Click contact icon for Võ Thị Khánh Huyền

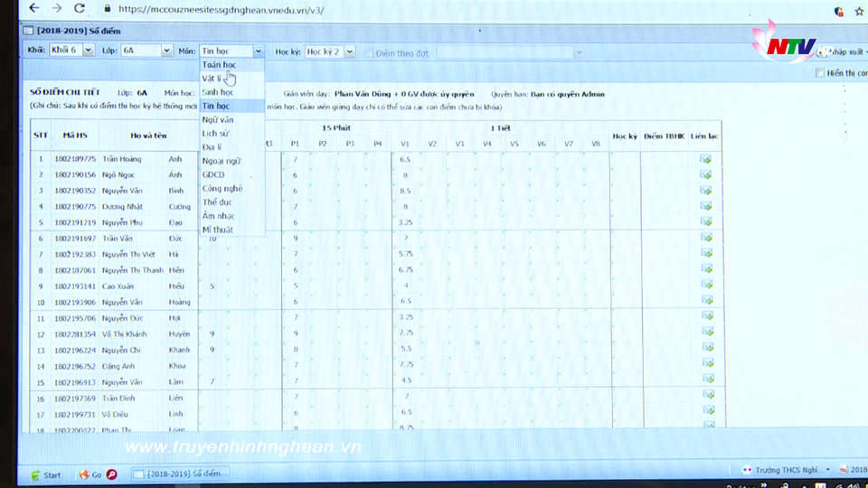tap(705, 334)
